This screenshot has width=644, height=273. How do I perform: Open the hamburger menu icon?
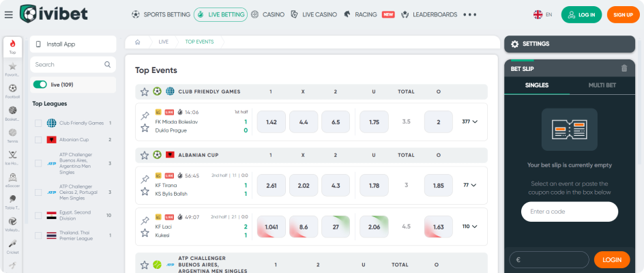pyautogui.click(x=9, y=15)
